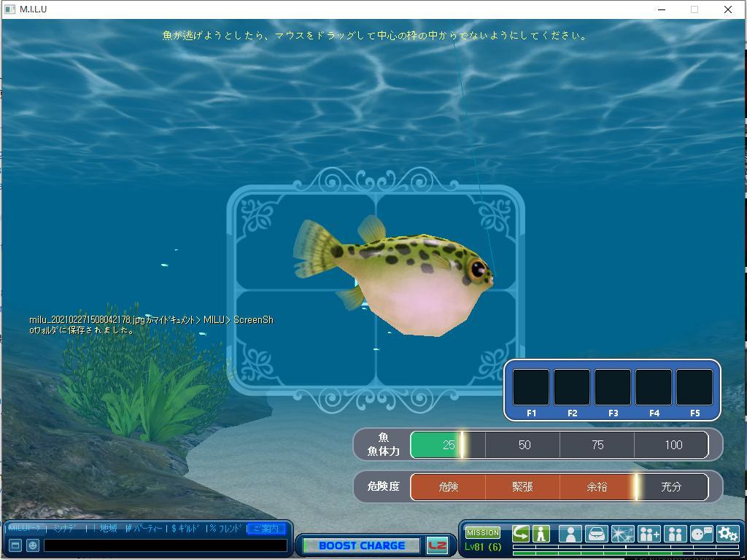Viewport: 747px width, 560px height.
Task: Select the F5 quick slot
Action: pyautogui.click(x=694, y=387)
